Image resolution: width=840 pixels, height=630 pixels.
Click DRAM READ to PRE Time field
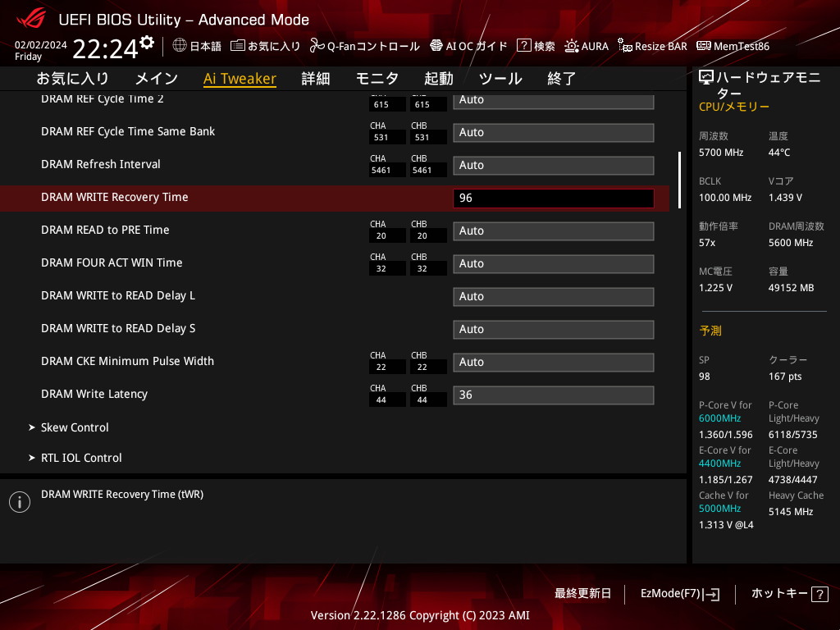[x=554, y=231]
